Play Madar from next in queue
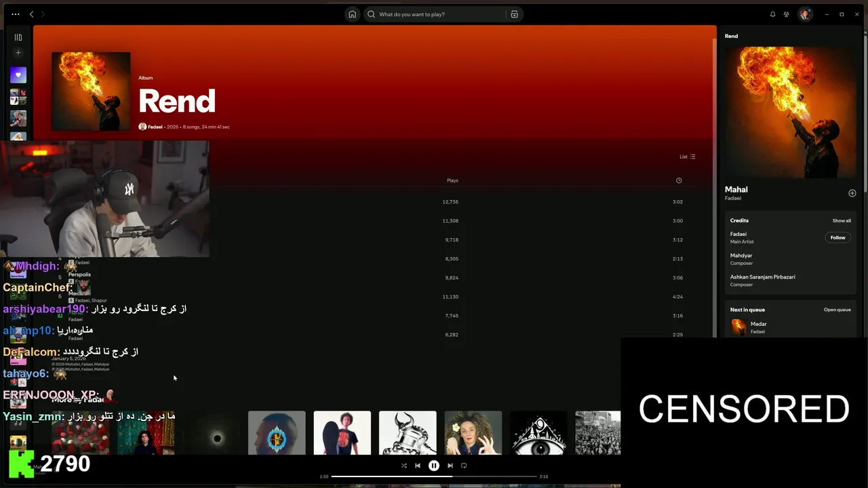Viewport: 868px width, 488px height. pos(791,327)
